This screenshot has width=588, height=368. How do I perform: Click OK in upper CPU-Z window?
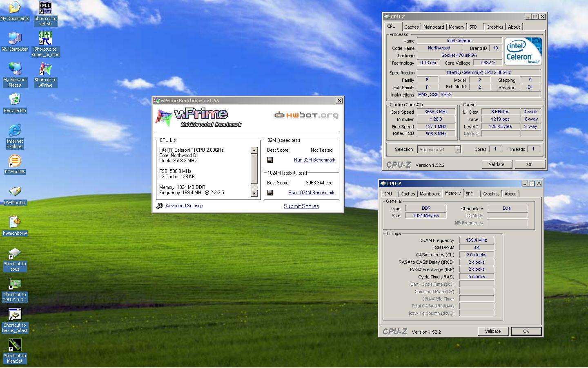point(530,164)
